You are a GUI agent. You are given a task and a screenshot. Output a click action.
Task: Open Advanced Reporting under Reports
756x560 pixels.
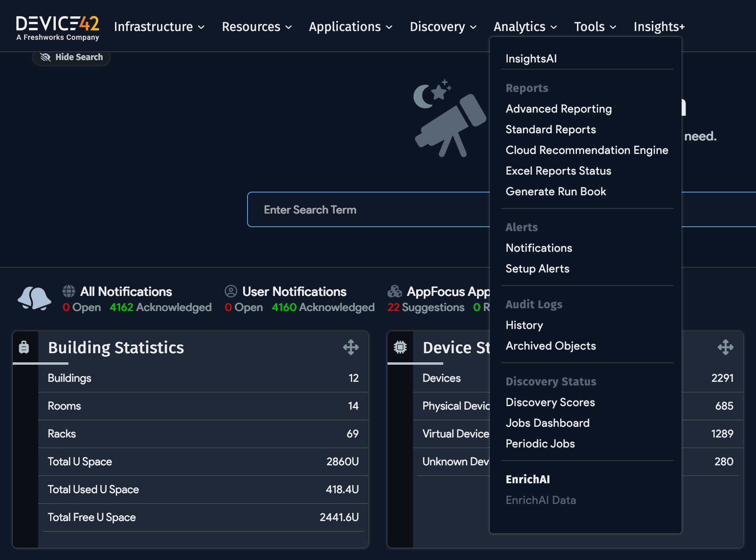pyautogui.click(x=559, y=109)
